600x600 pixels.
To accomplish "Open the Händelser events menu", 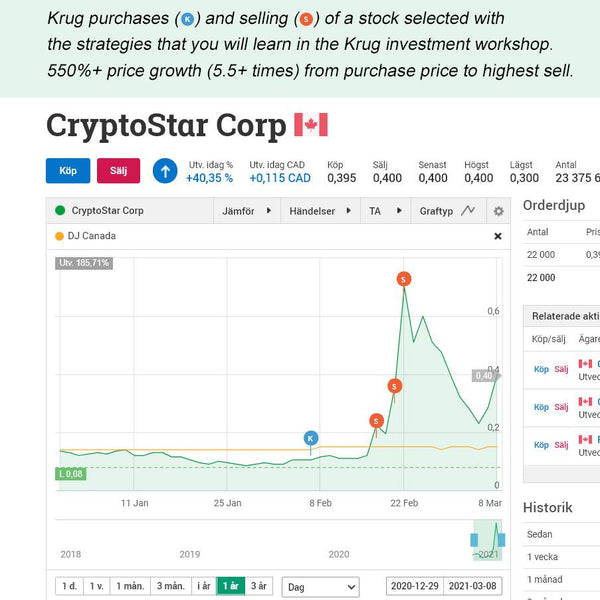I will pyautogui.click(x=320, y=211).
